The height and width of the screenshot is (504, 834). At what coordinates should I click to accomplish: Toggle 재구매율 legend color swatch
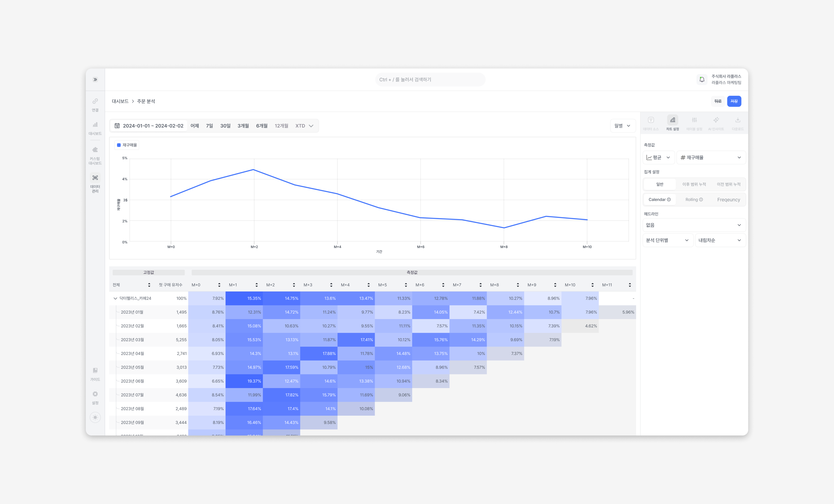tap(119, 145)
